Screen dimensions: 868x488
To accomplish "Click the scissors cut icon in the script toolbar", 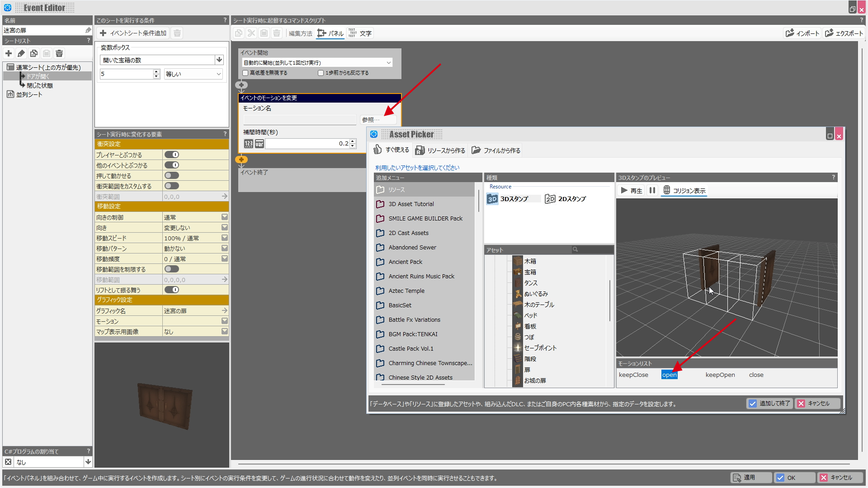I will [x=251, y=33].
